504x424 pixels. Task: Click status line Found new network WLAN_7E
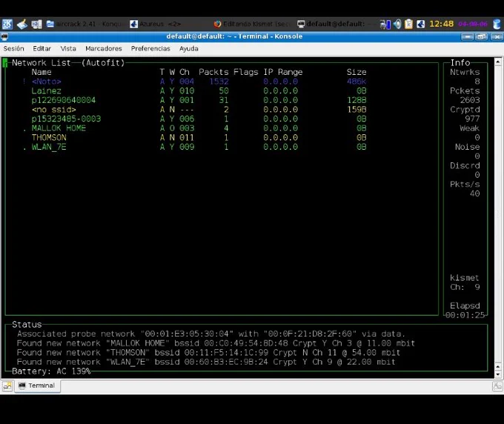pyautogui.click(x=206, y=362)
